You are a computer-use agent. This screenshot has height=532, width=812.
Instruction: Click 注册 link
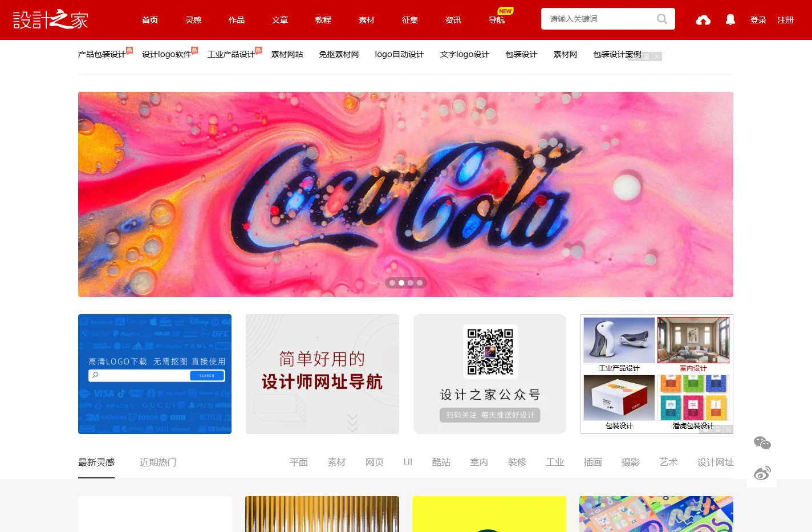tap(786, 20)
